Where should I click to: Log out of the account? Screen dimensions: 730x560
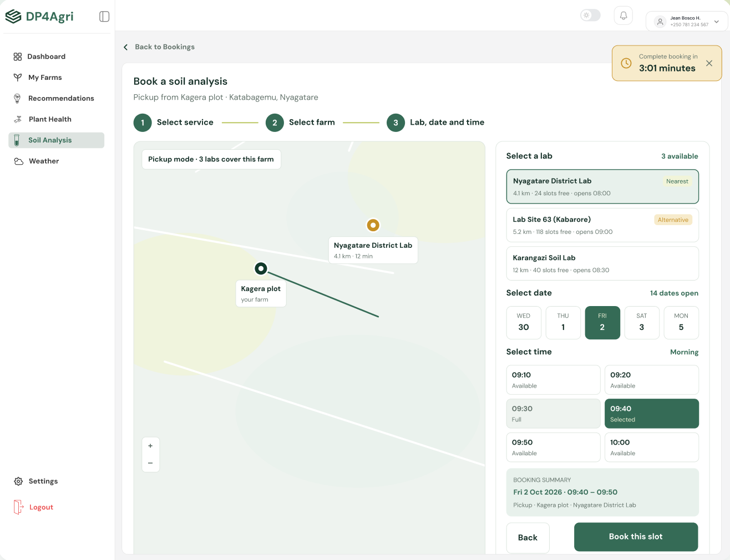tap(41, 507)
